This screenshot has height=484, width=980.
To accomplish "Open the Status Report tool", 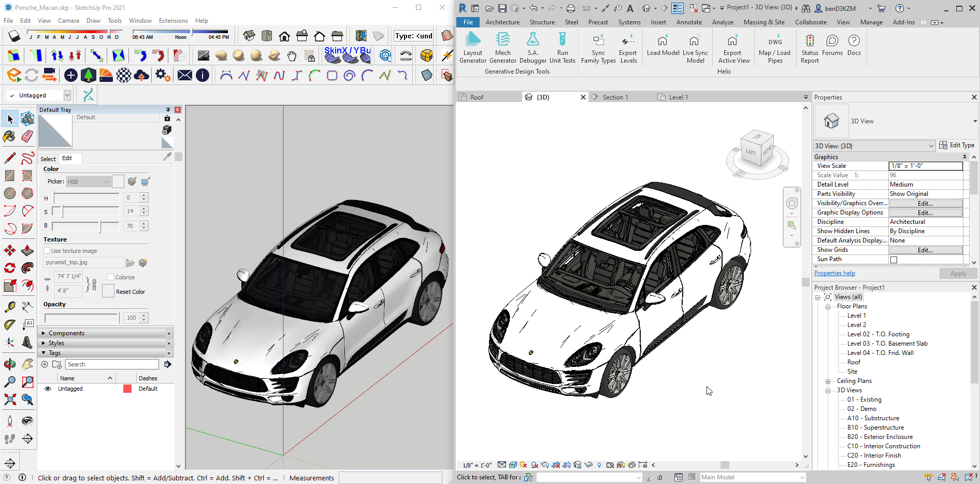I will coord(810,48).
